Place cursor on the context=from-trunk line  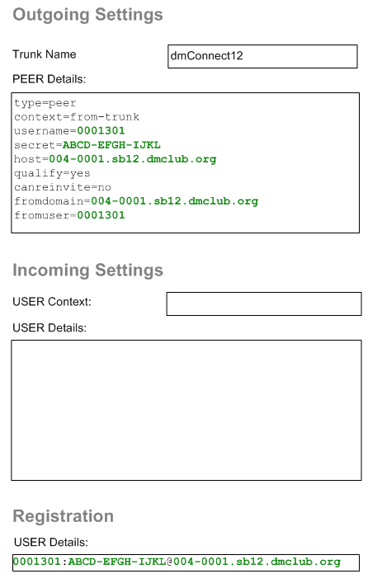pyautogui.click(x=77, y=117)
